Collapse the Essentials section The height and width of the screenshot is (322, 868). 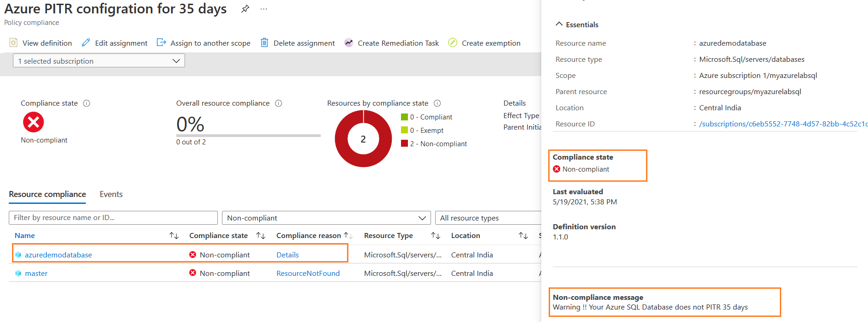click(559, 24)
